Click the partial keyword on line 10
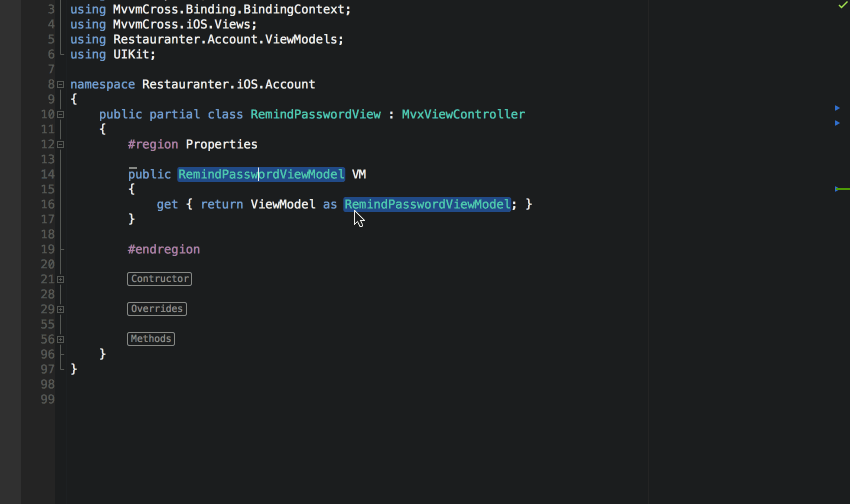The width and height of the screenshot is (850, 504). [x=175, y=114]
